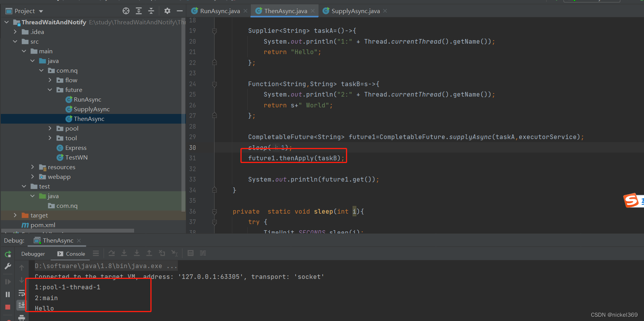Click line 31 future1.thenApply(taskB) code
The height and width of the screenshot is (321, 644).
296,158
